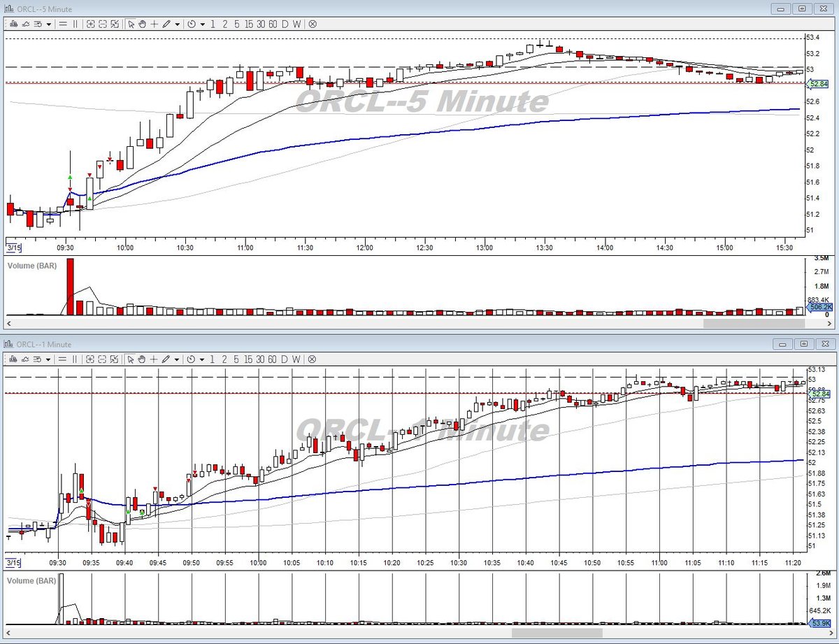Click clock interval icon in 5 Minute toolbar
839x644 pixels.
191,24
